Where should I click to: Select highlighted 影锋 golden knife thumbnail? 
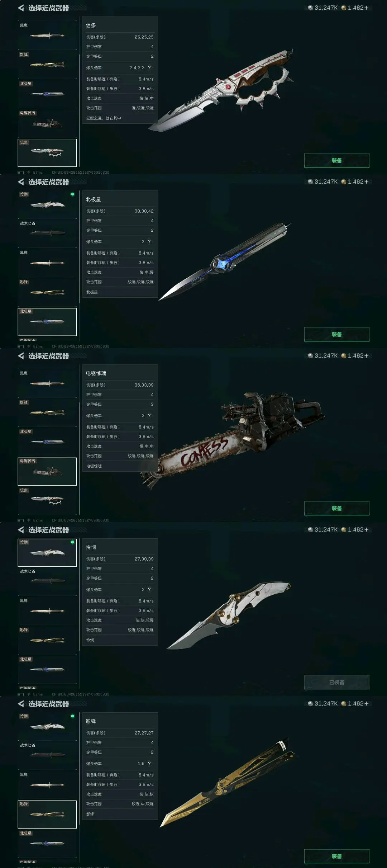coord(47,814)
